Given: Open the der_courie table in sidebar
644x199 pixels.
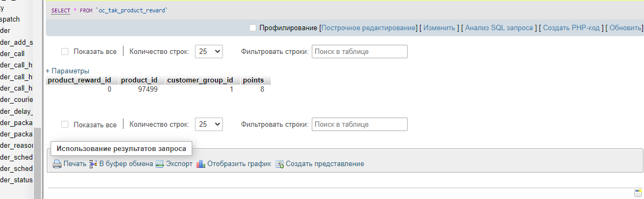Looking at the screenshot, I should [x=17, y=99].
